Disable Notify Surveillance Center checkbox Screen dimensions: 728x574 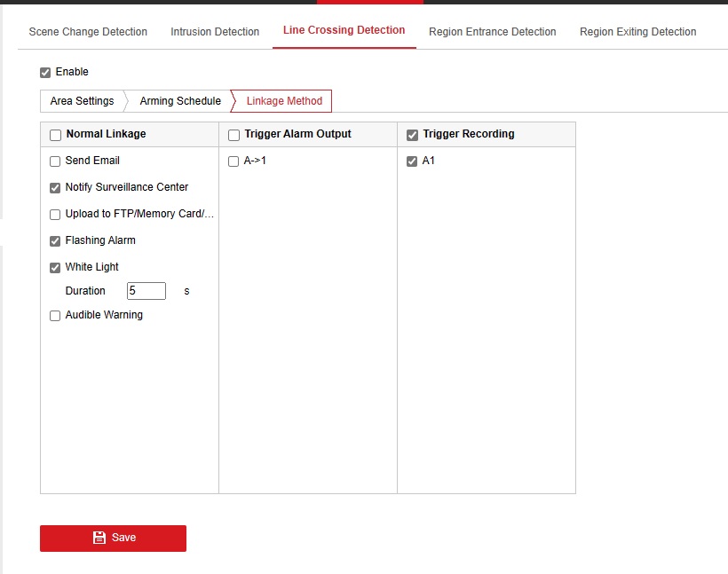[55, 188]
